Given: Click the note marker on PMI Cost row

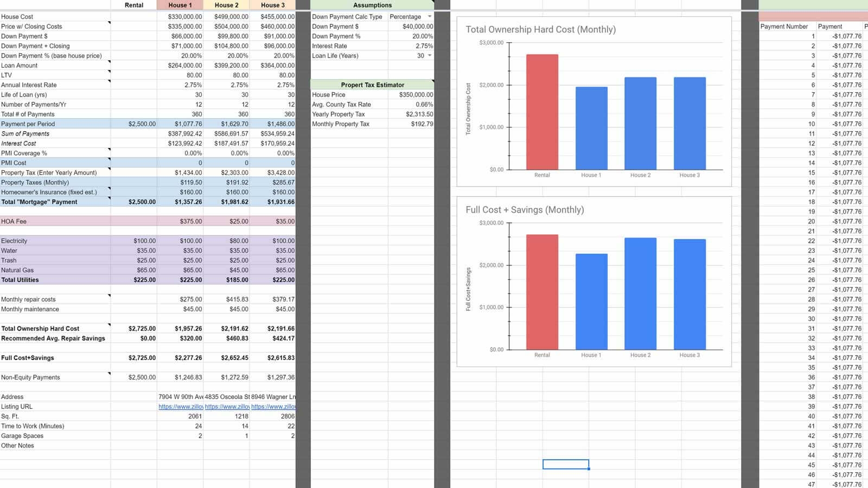Looking at the screenshot, I should tap(110, 160).
